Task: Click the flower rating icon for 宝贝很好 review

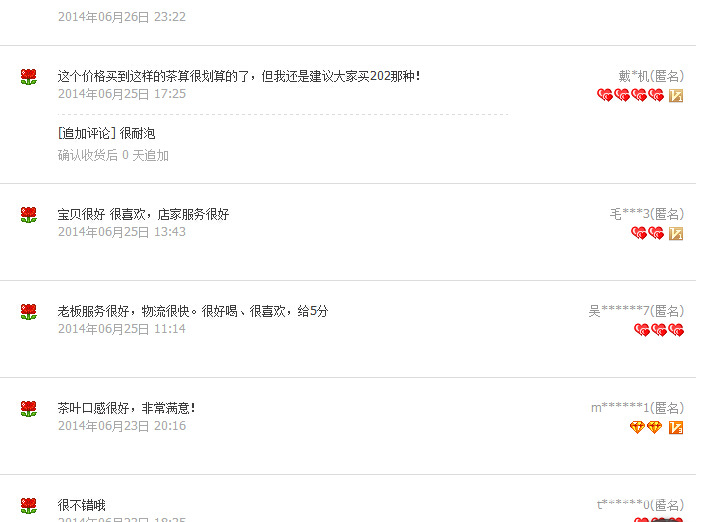Action: tap(28, 215)
